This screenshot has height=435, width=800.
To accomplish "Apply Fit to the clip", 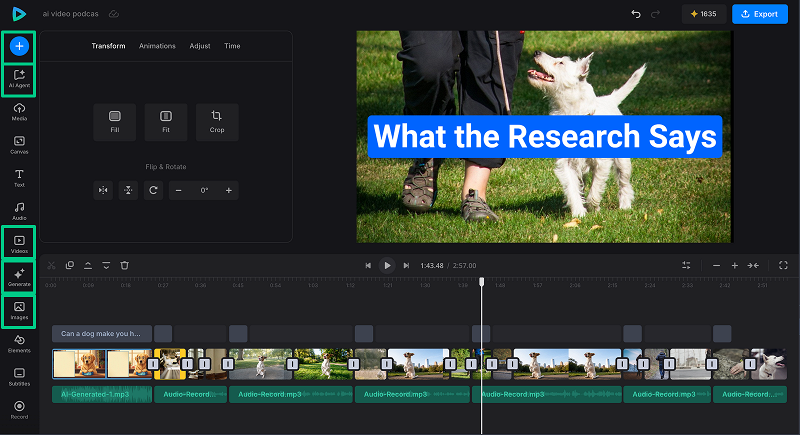I will pos(166,122).
